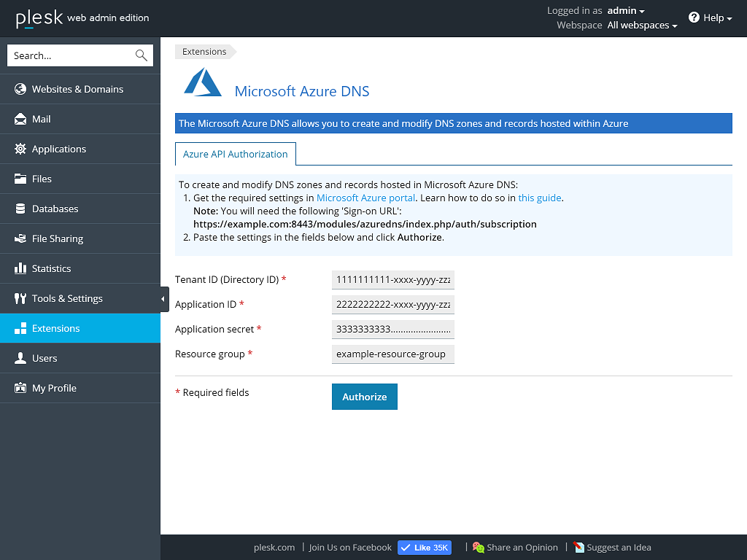Go to File Sharing in sidebar
The width and height of the screenshot is (747, 560).
57,238
